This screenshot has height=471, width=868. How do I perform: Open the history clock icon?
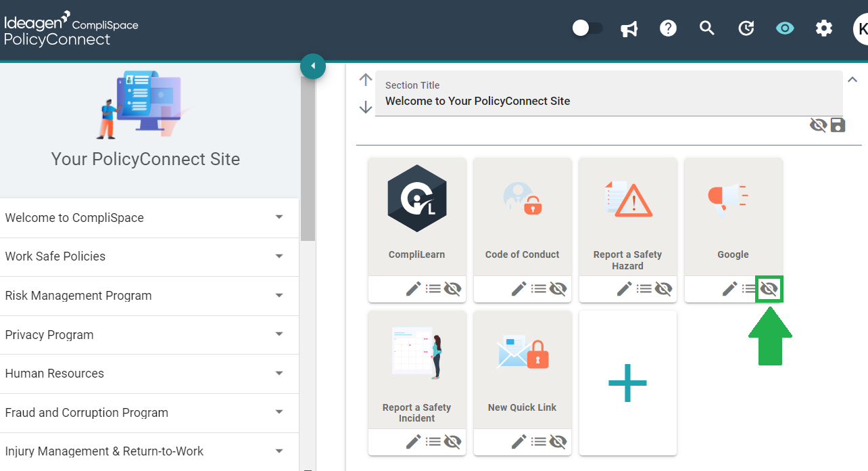[746, 28]
